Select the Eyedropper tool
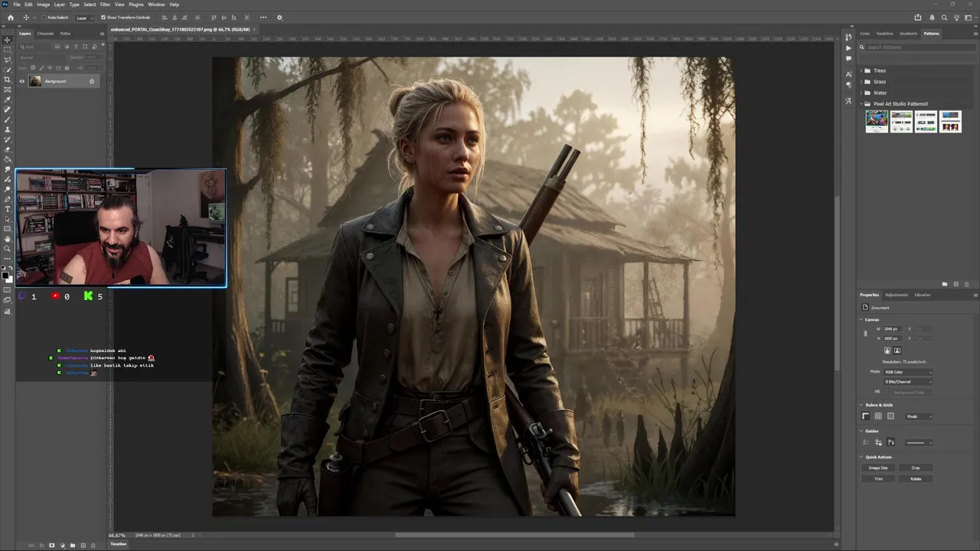This screenshot has height=551, width=980. [x=8, y=99]
